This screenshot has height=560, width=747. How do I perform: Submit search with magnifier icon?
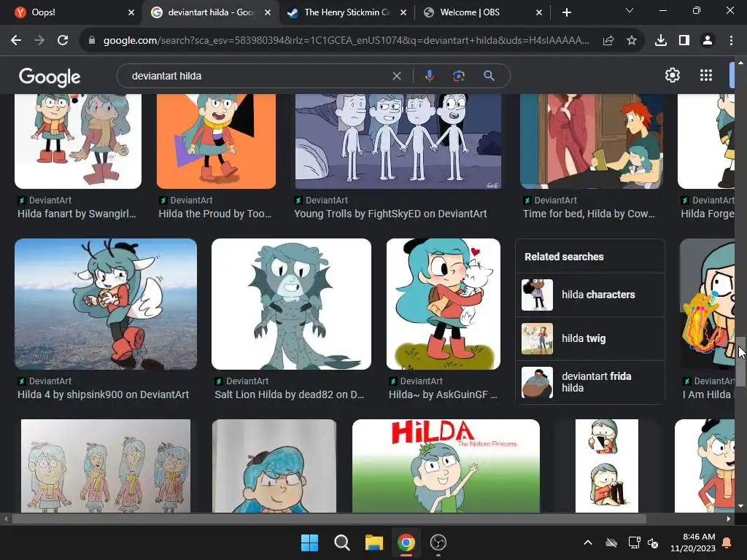point(489,76)
